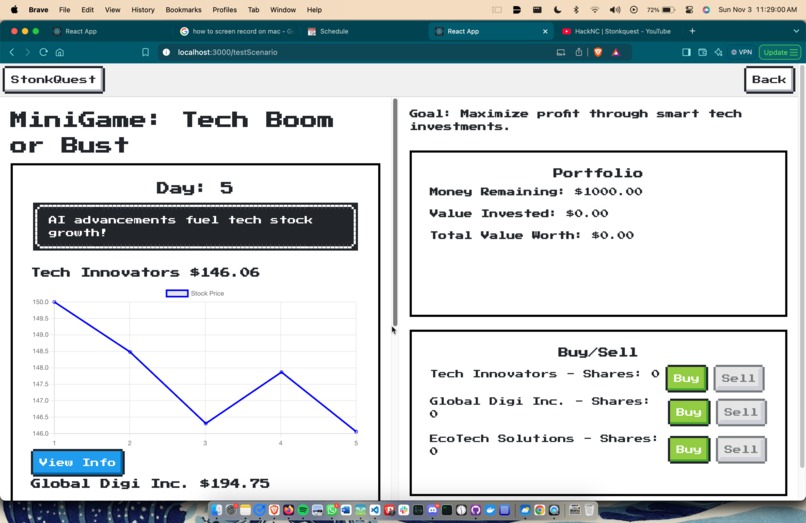Open the Tab menu
This screenshot has width=806, height=523.
(253, 10)
